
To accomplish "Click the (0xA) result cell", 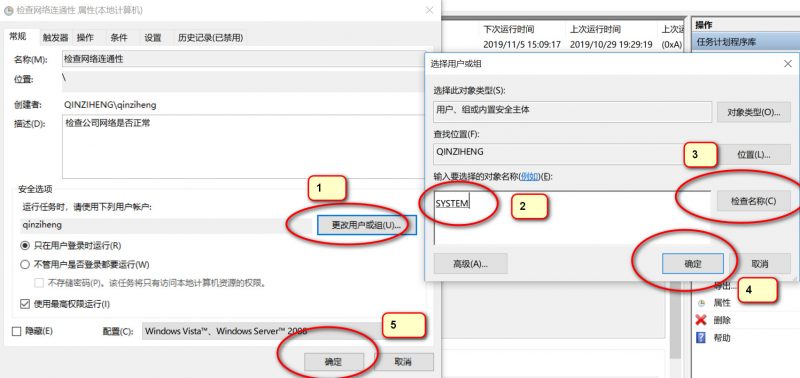I will 671,45.
